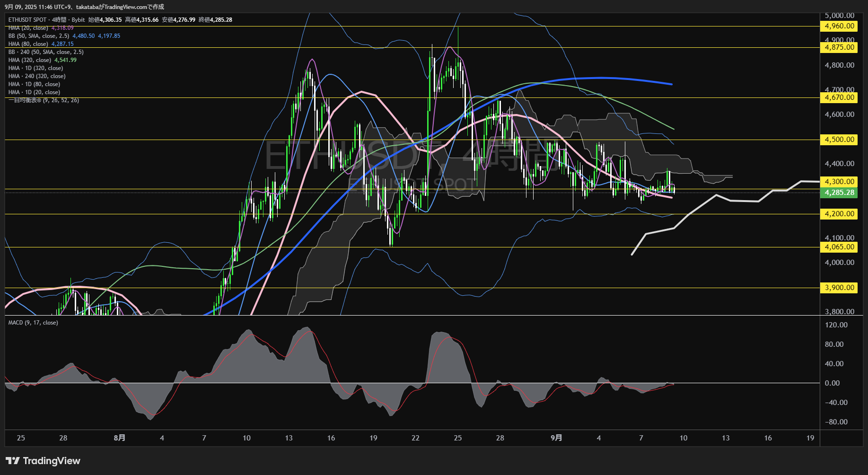Select the HMA (320, close) legend entry
This screenshot has width=868, height=475.
pos(29,60)
